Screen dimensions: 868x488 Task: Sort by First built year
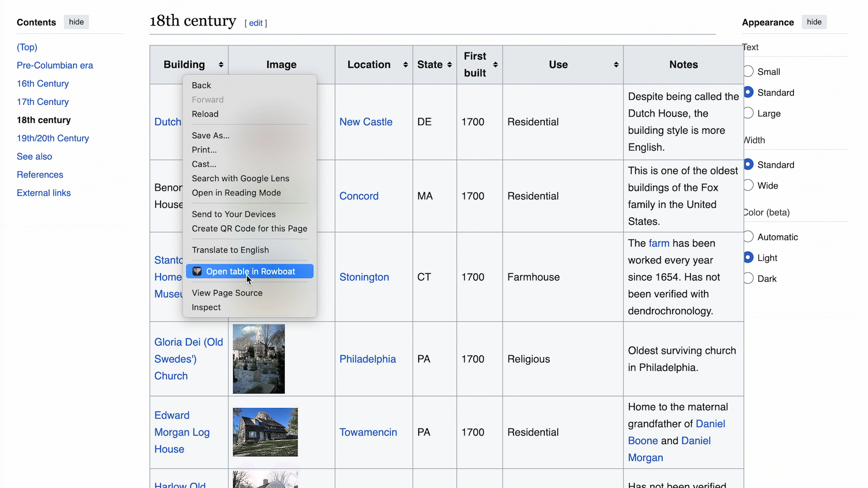tap(496, 65)
